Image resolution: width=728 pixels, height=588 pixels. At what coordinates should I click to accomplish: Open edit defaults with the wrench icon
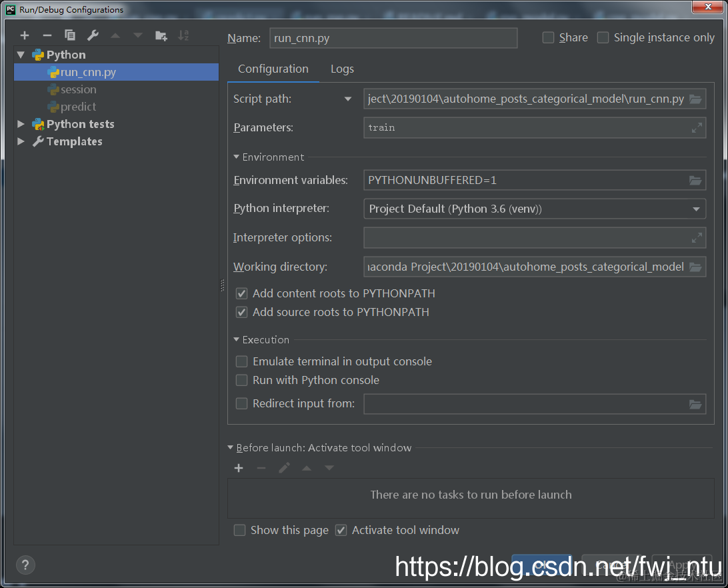tap(93, 35)
